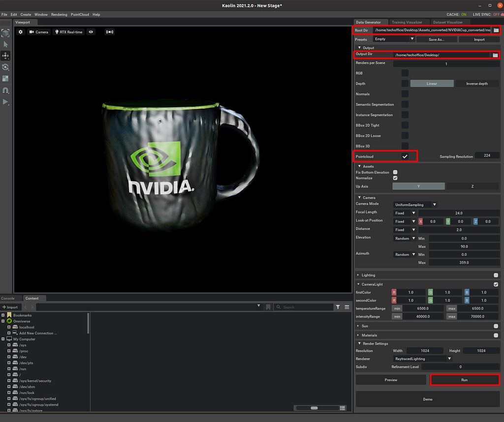Check the Normals output checkbox
The height and width of the screenshot is (422, 504).
click(405, 93)
